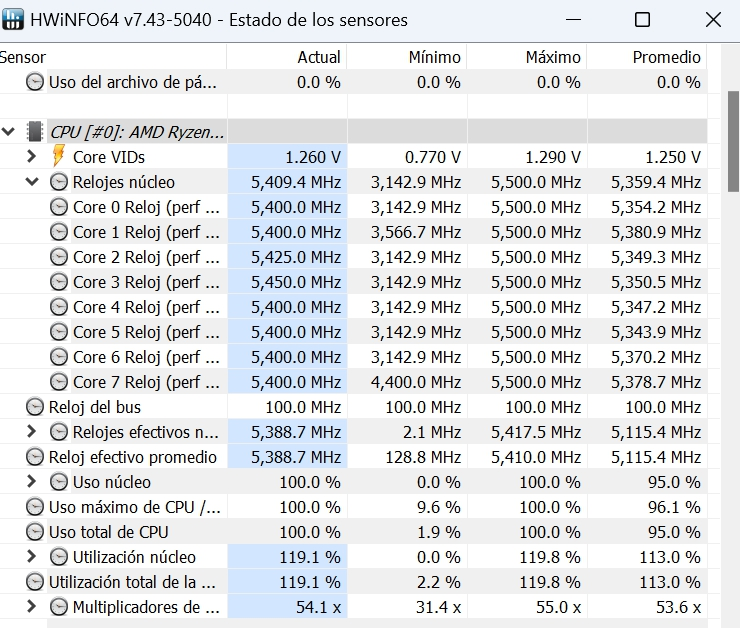Click the 96.1 % average value
Screen dimensions: 740x628
pos(674,507)
